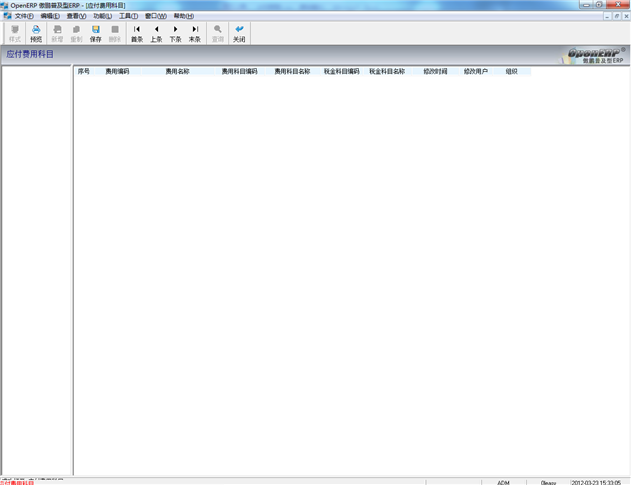Open the 窗口 (Window) menu
This screenshot has width=631, height=485.
(156, 16)
